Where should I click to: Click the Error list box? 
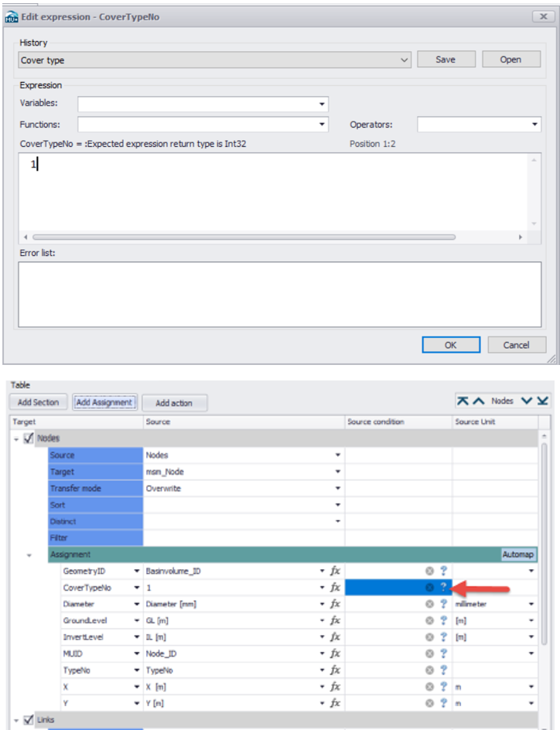point(280,294)
